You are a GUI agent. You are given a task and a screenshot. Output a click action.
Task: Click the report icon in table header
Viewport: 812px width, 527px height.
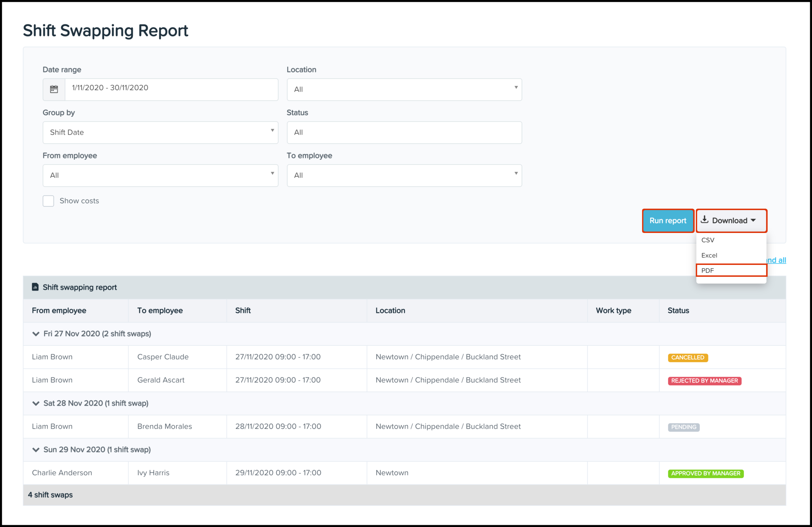click(x=35, y=287)
